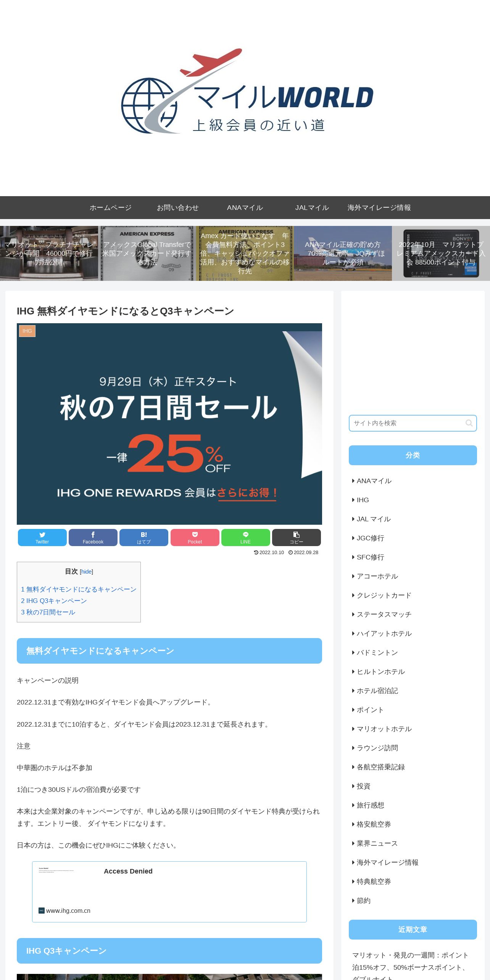Jump to 秋の7日間セール section

(48, 612)
